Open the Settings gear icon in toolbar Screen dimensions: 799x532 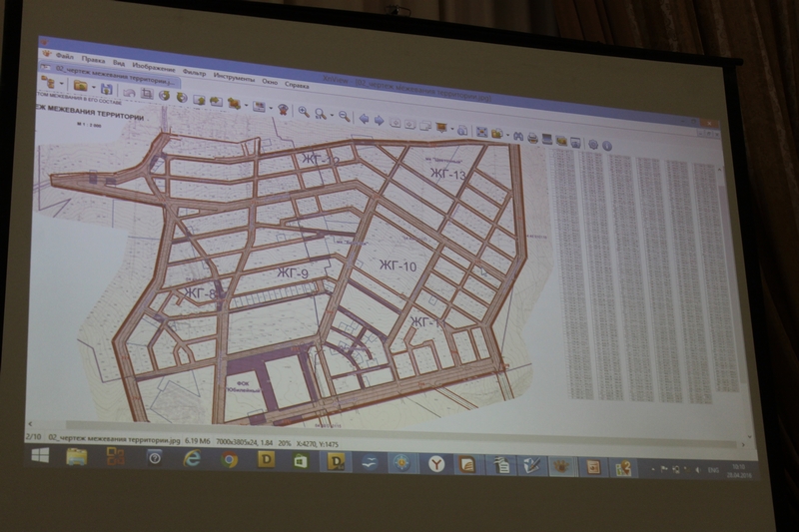(591, 143)
